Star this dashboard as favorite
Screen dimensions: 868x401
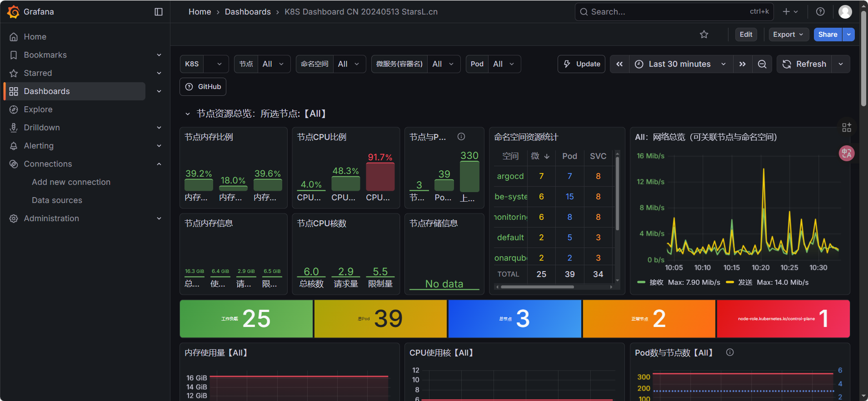click(x=704, y=35)
